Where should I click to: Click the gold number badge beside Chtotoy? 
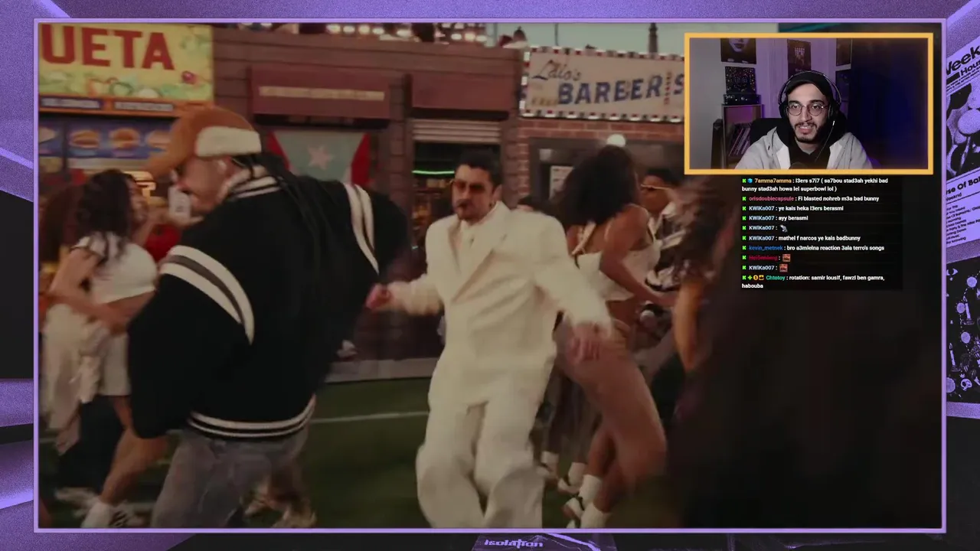coord(755,278)
